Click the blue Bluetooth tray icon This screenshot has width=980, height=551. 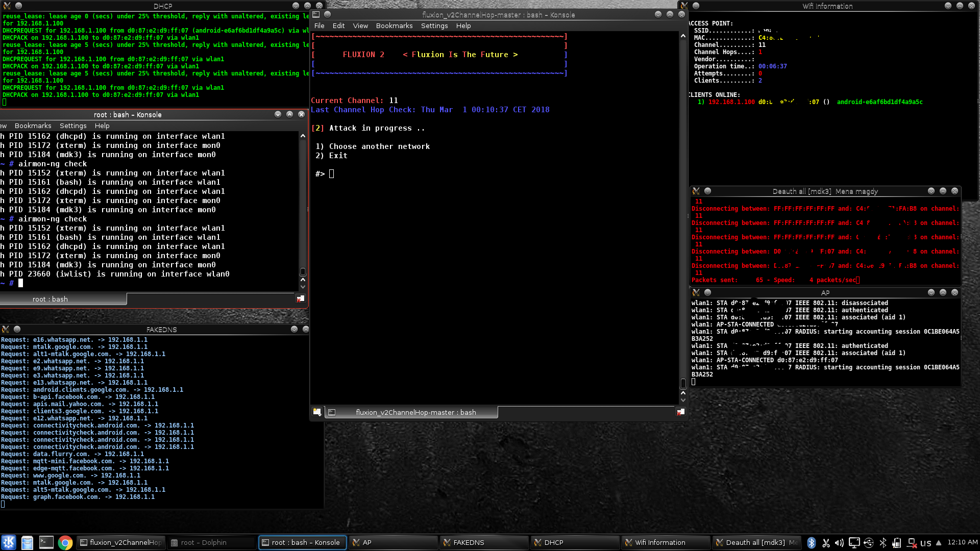[812, 543]
